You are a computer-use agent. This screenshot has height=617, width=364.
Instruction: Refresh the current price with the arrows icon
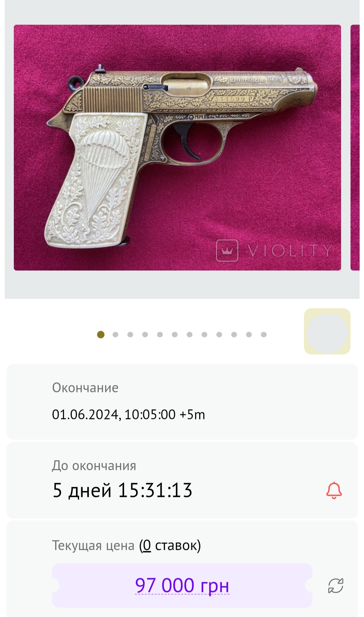[x=336, y=586]
